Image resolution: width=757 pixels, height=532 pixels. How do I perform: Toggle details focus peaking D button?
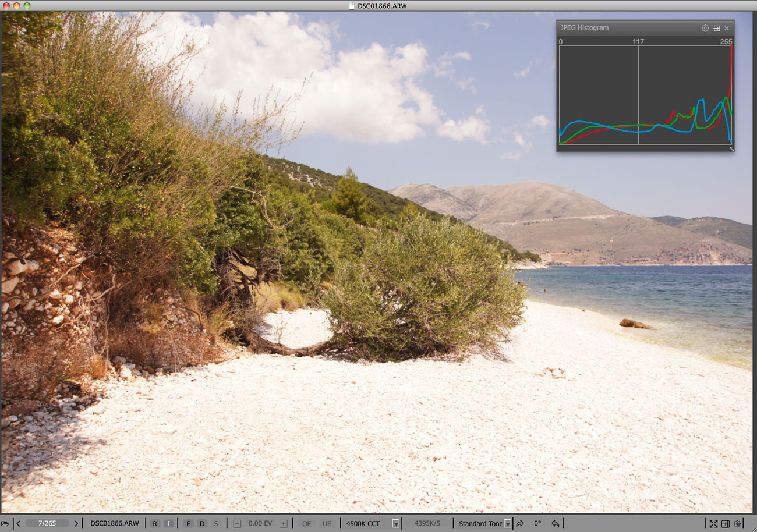202,523
